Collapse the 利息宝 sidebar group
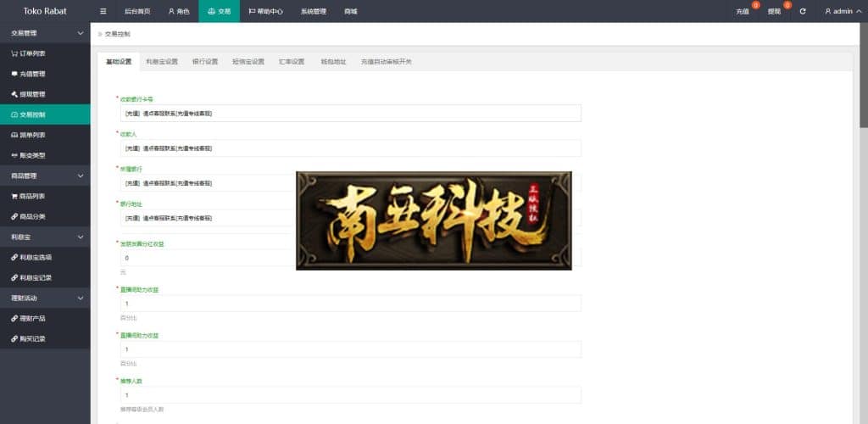 pyautogui.click(x=45, y=237)
